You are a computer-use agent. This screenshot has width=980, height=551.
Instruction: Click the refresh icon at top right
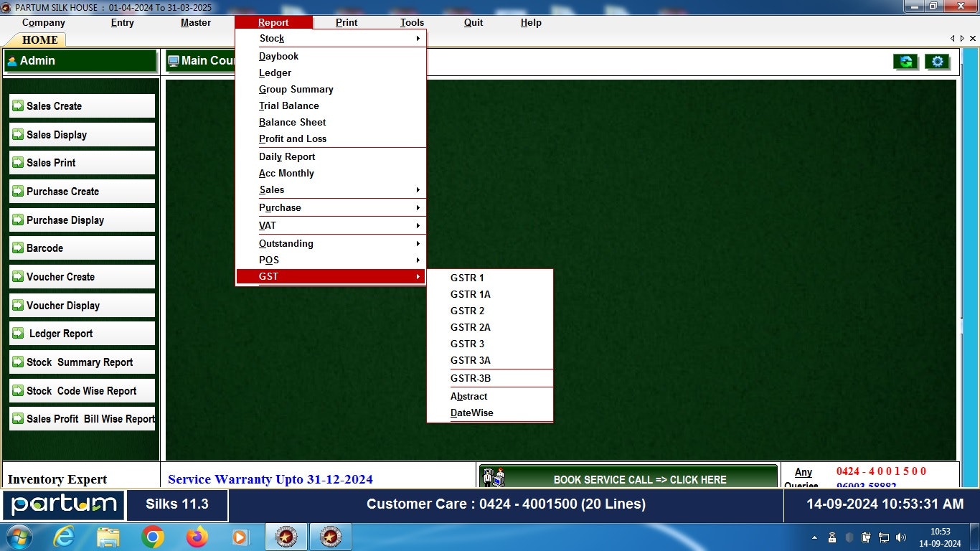(905, 62)
